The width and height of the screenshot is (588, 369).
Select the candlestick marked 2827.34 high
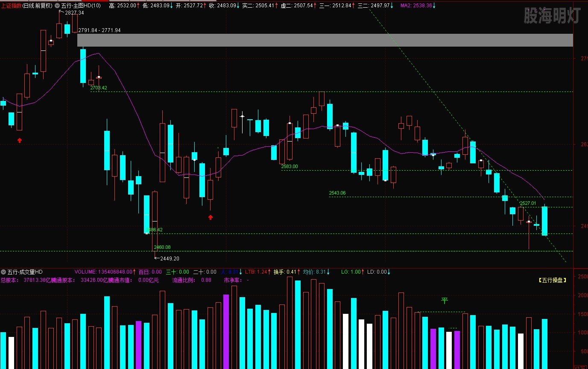(59, 25)
